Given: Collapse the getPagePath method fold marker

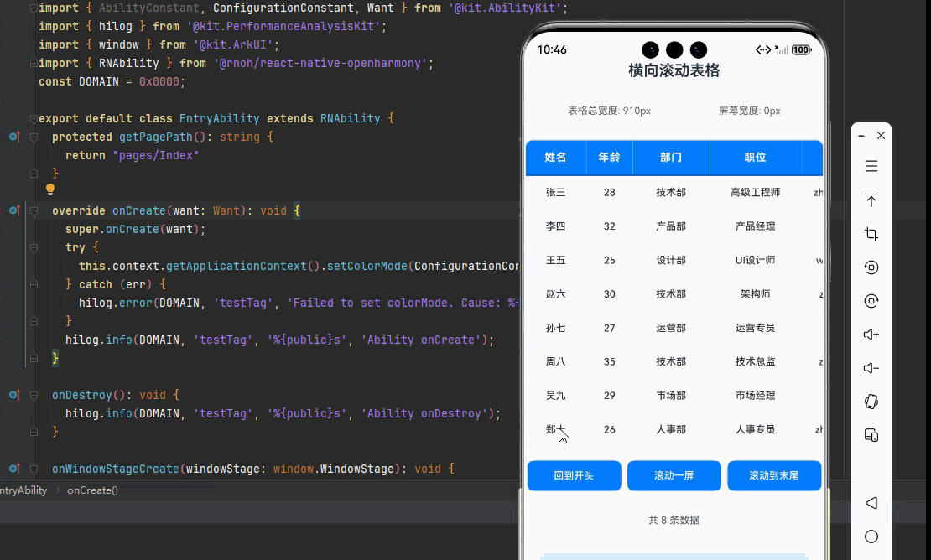Looking at the screenshot, I should (x=34, y=137).
